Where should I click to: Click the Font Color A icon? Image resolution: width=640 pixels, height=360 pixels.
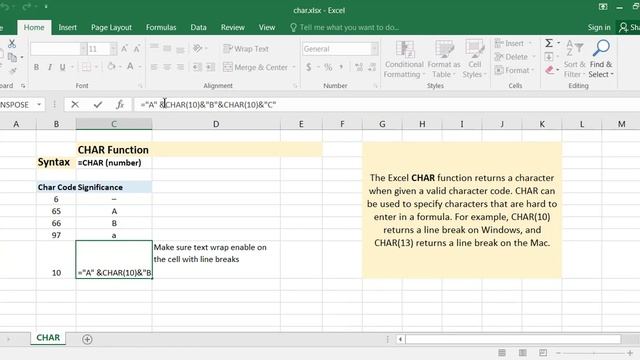pyautogui.click(x=130, y=67)
